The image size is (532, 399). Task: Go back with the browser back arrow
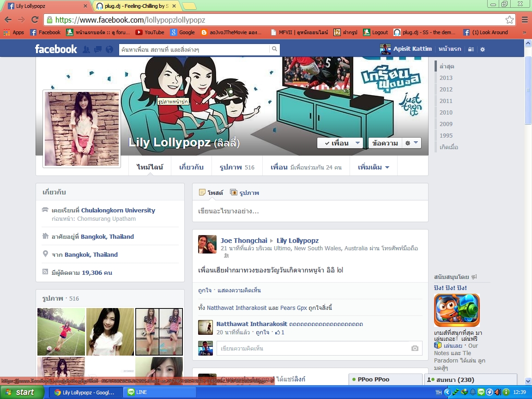(8, 20)
